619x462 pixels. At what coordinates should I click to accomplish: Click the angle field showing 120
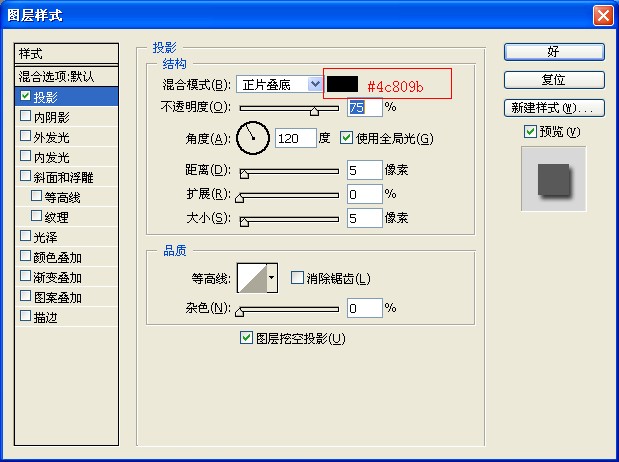pos(295,138)
